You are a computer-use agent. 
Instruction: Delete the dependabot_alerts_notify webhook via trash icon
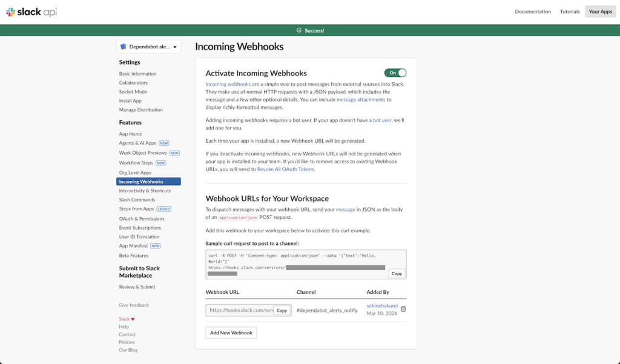click(x=403, y=309)
